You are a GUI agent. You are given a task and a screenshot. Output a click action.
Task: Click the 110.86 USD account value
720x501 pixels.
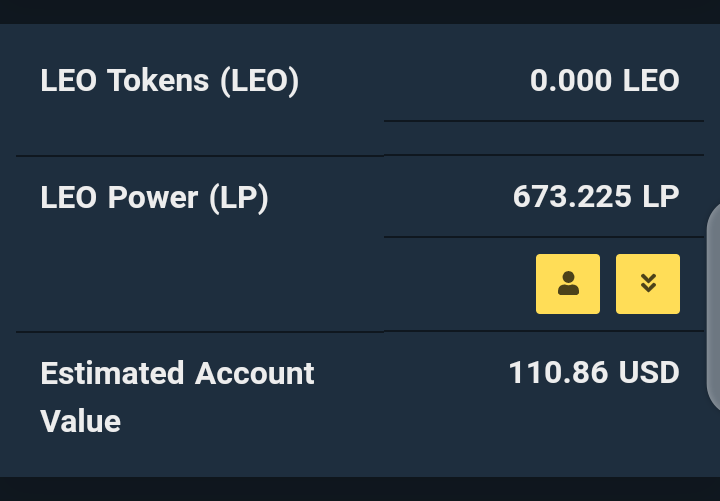coord(594,372)
